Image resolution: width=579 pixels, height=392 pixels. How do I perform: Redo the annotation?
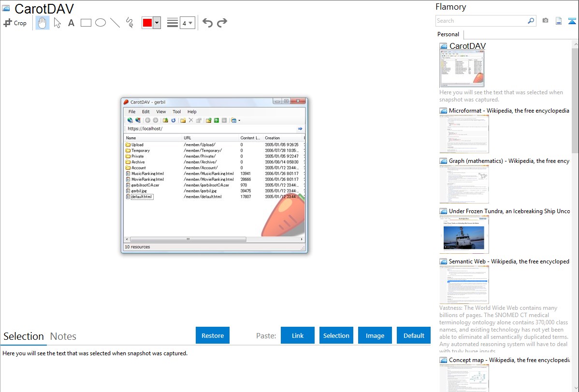click(x=222, y=23)
